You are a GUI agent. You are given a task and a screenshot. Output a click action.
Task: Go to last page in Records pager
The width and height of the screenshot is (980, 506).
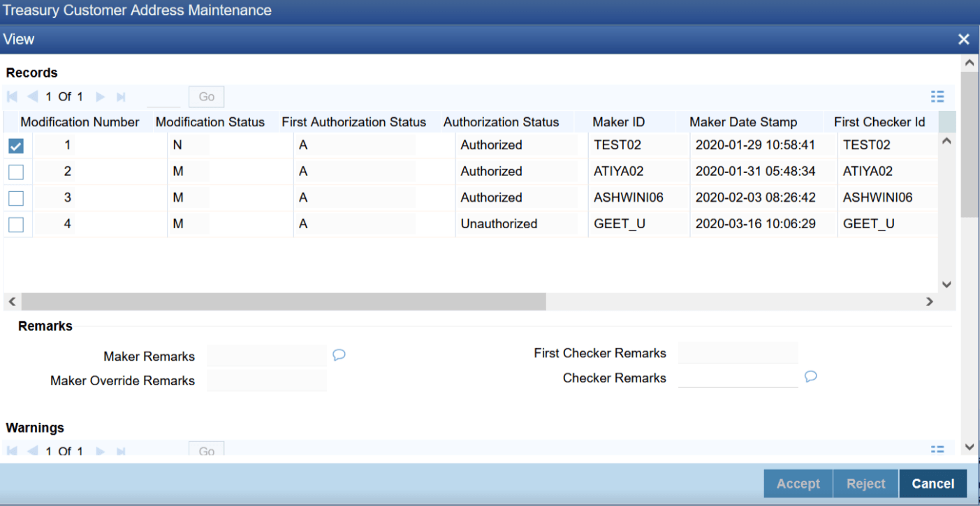[120, 97]
